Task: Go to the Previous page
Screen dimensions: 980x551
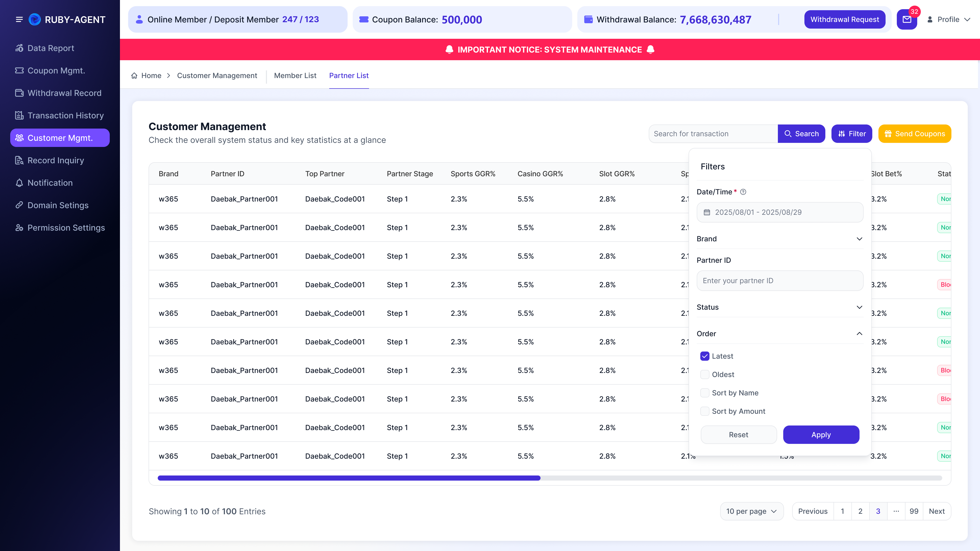Action: pos(813,511)
